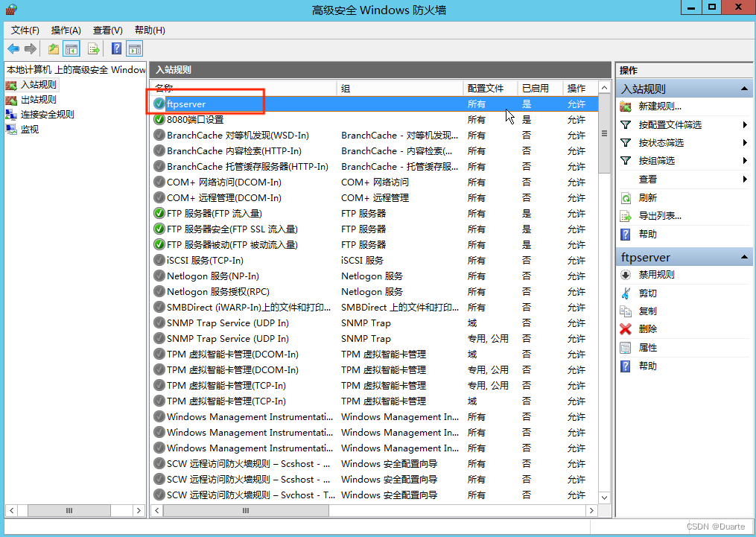
Task: Sort by the 配置文件 column header
Action: pos(490,88)
